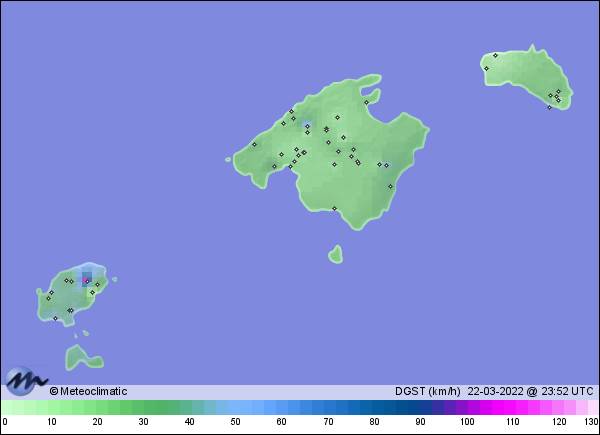Click the legend value 90
Screen dimensions: 600x435
coord(420,422)
